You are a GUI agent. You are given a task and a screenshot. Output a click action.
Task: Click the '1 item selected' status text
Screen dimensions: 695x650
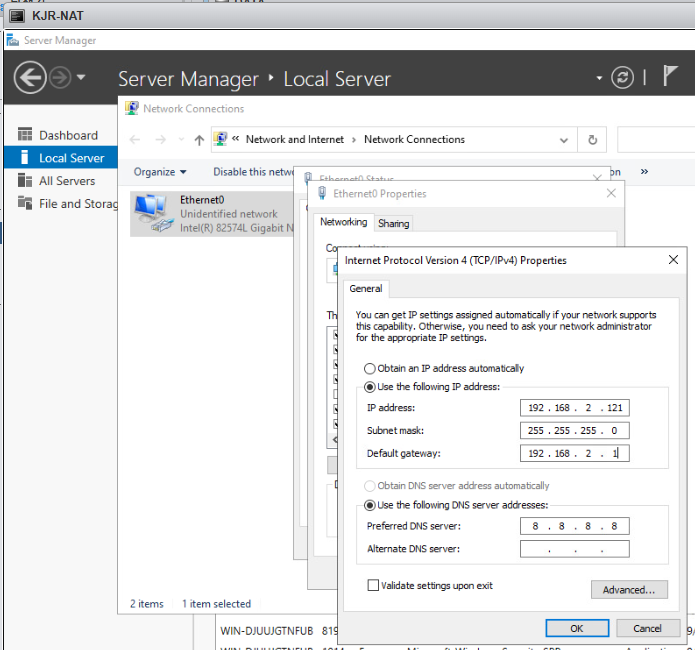click(x=216, y=604)
